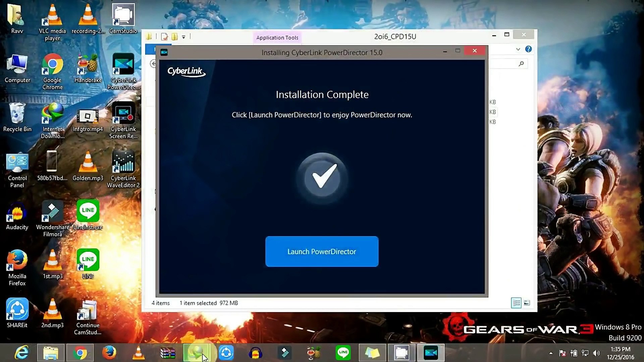Select CamStudio desktop shortcut
The width and height of the screenshot is (644, 362).
(x=123, y=19)
